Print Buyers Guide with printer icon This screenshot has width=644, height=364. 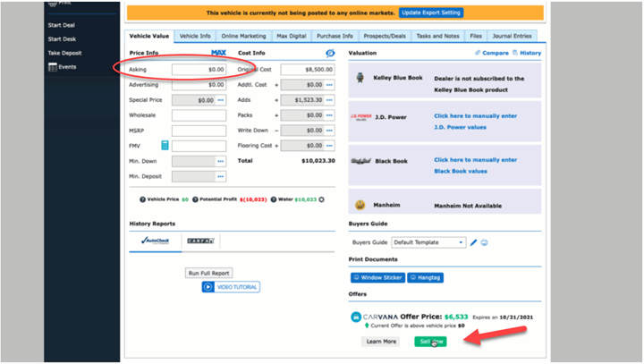coord(484,242)
